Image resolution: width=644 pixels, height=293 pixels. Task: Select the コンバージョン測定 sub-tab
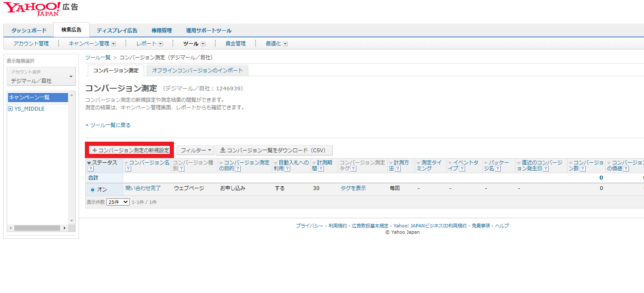click(116, 71)
